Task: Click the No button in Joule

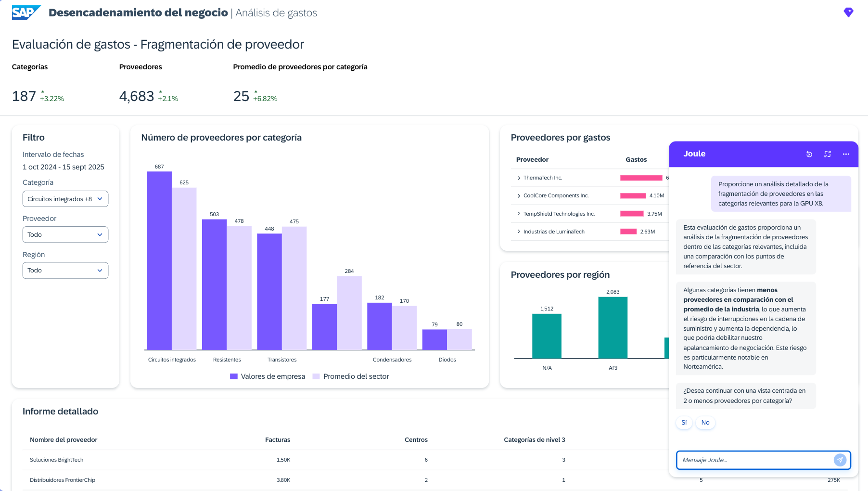Action: coord(705,423)
